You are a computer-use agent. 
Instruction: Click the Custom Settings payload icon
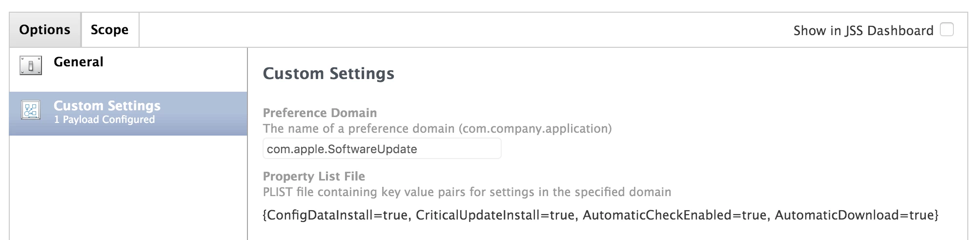(31, 110)
